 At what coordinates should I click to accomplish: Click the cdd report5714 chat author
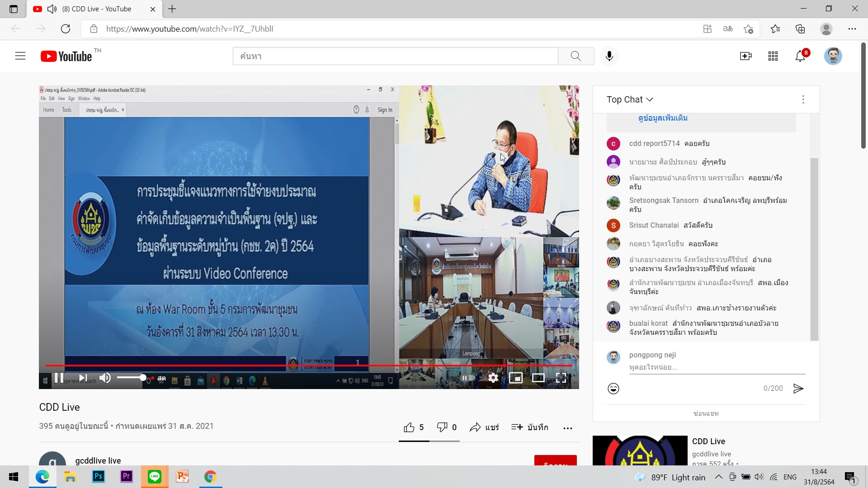pos(654,143)
